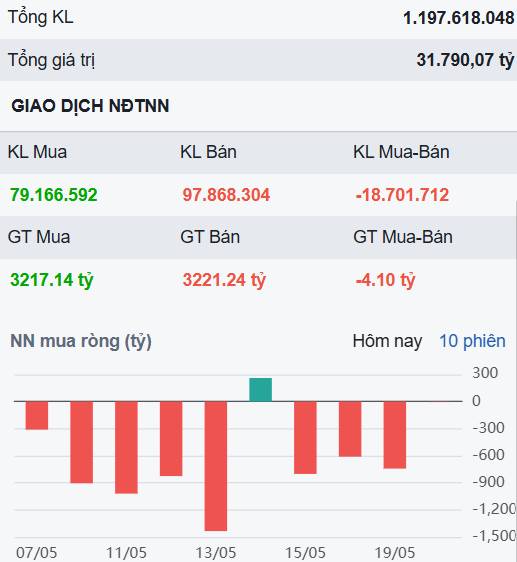Click the KL Mua value 79.166.592
The width and height of the screenshot is (517, 562).
54,195
